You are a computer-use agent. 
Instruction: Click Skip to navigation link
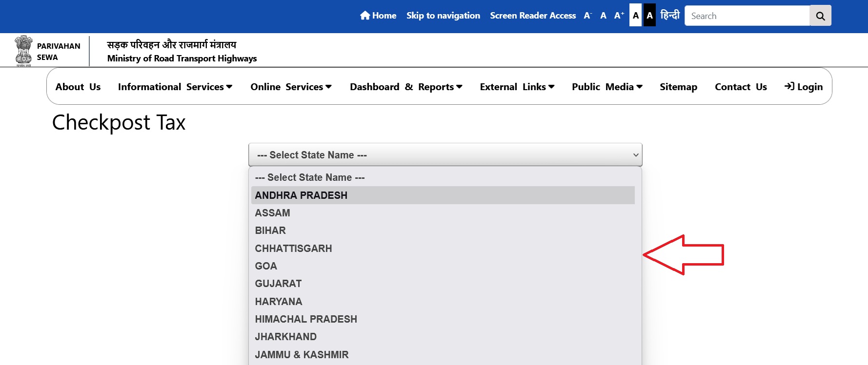(443, 16)
